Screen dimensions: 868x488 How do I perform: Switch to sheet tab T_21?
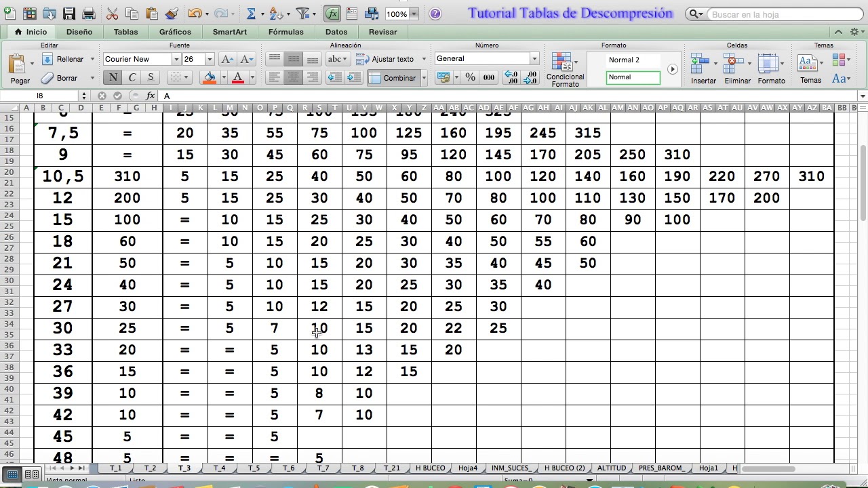pyautogui.click(x=391, y=468)
